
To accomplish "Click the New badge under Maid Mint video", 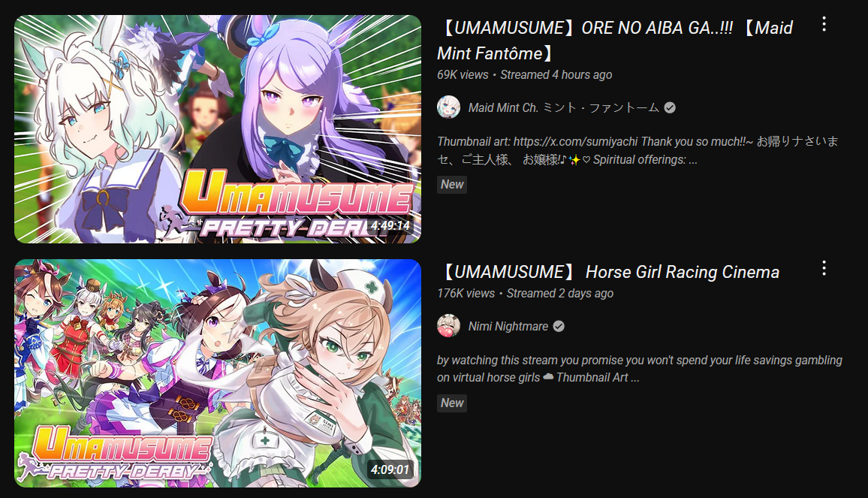I will click(452, 185).
